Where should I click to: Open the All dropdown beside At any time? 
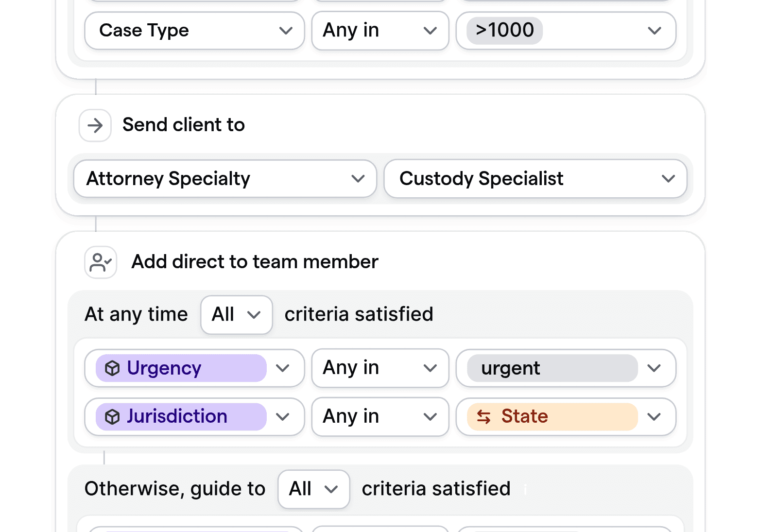pyautogui.click(x=236, y=314)
